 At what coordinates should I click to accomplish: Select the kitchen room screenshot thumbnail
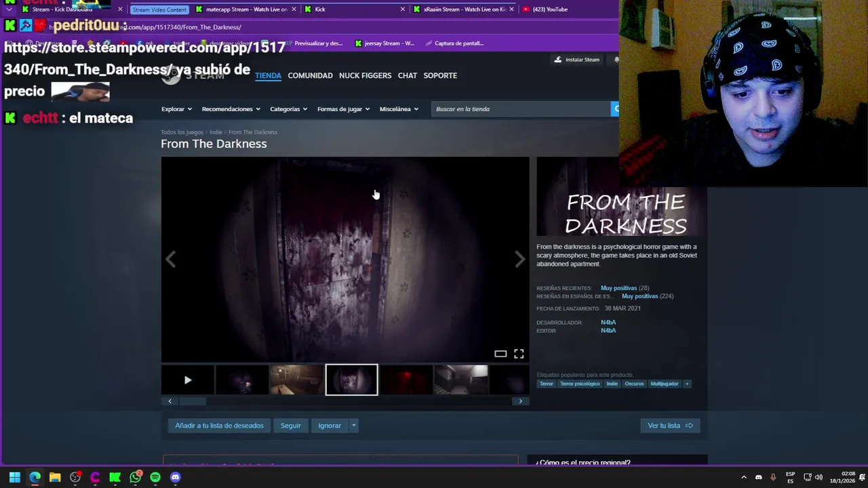pyautogui.click(x=297, y=380)
